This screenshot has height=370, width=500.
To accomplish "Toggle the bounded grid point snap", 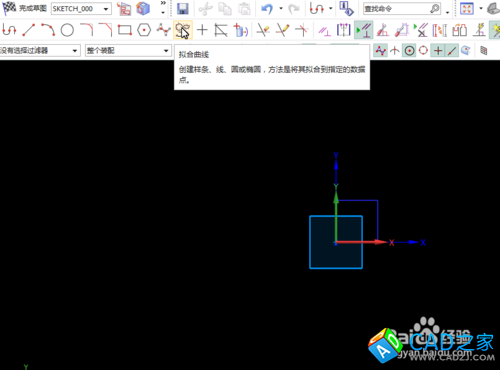I will (484, 51).
